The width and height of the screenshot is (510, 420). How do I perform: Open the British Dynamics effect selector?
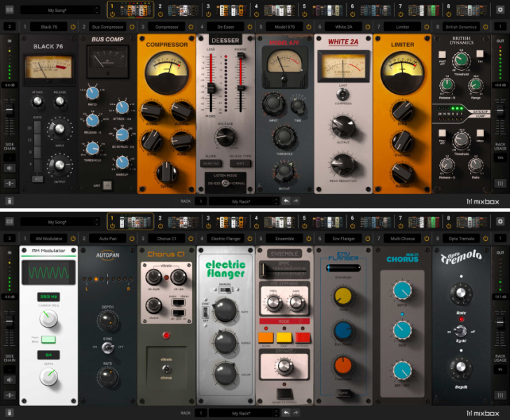(x=461, y=27)
